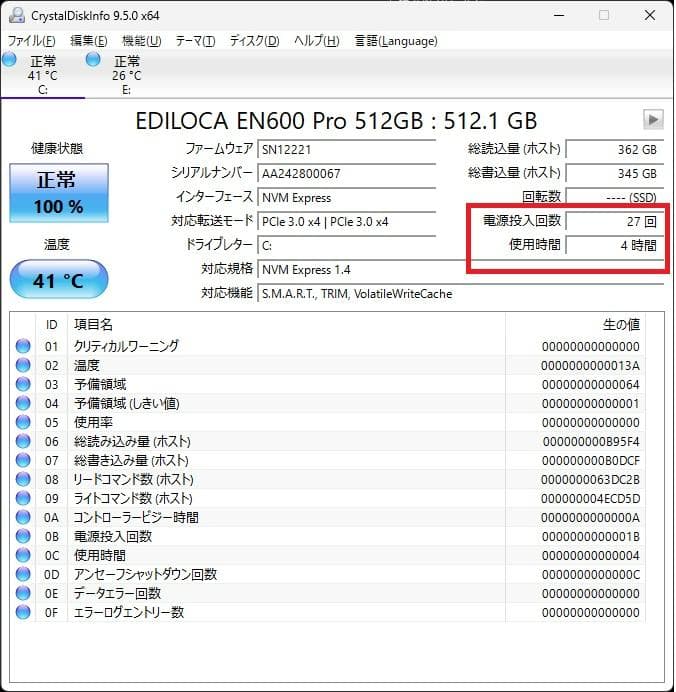
Task: Click the features field S.M.A.R.T., TRIM
Action: tap(461, 294)
